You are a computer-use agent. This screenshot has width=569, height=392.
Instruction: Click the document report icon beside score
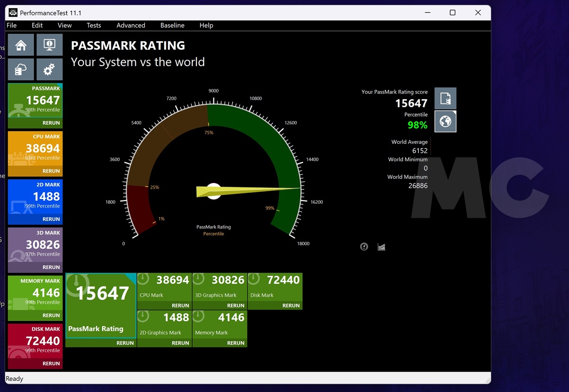click(445, 98)
